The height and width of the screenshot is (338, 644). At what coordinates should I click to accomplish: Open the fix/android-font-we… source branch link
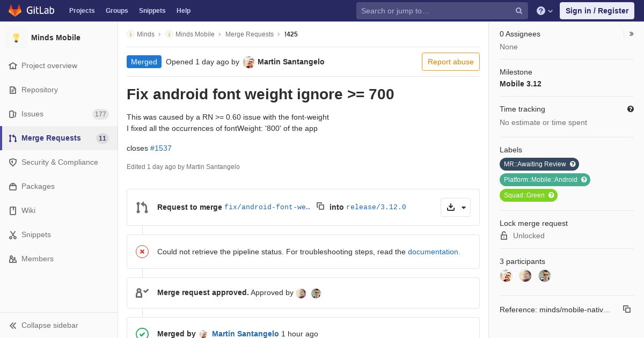pyautogui.click(x=267, y=207)
